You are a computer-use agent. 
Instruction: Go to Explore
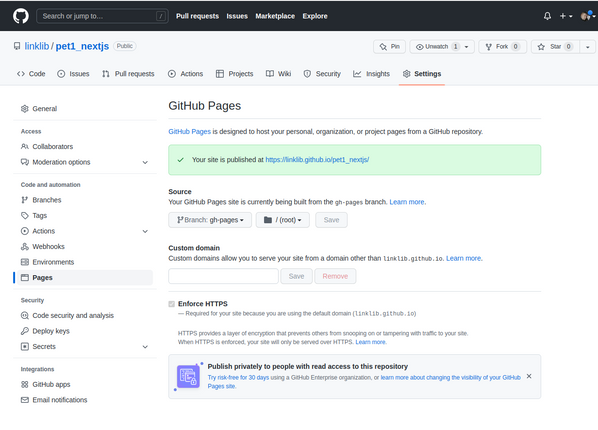pos(315,16)
